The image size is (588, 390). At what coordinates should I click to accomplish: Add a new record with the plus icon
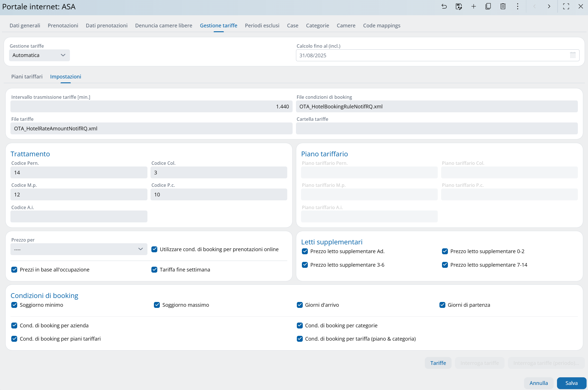474,6
